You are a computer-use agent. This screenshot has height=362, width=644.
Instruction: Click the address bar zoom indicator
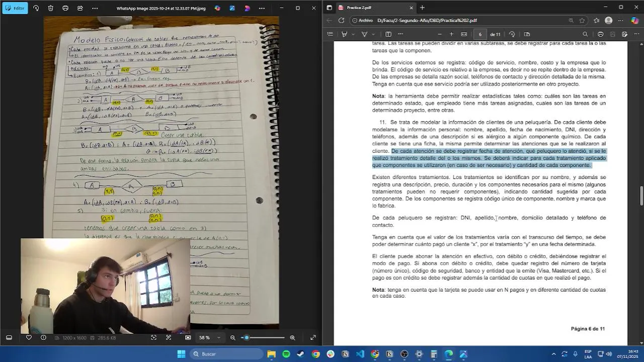point(571,21)
